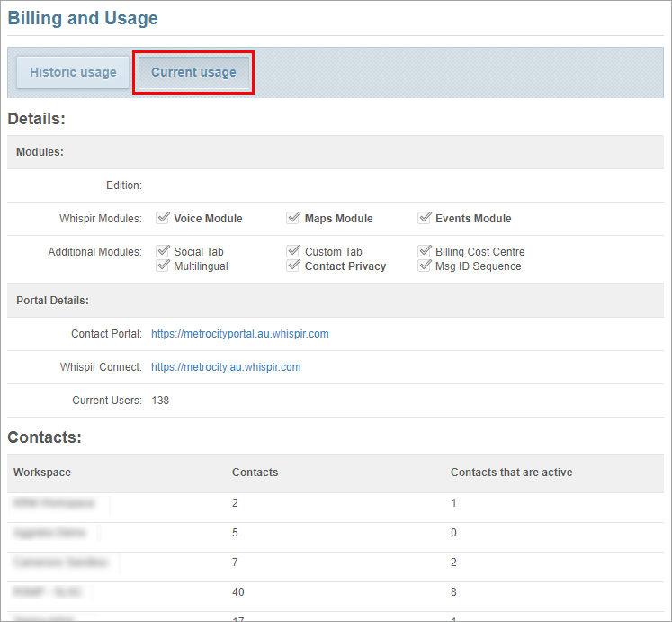Click the Details heading
The image size is (672, 622).
click(36, 119)
